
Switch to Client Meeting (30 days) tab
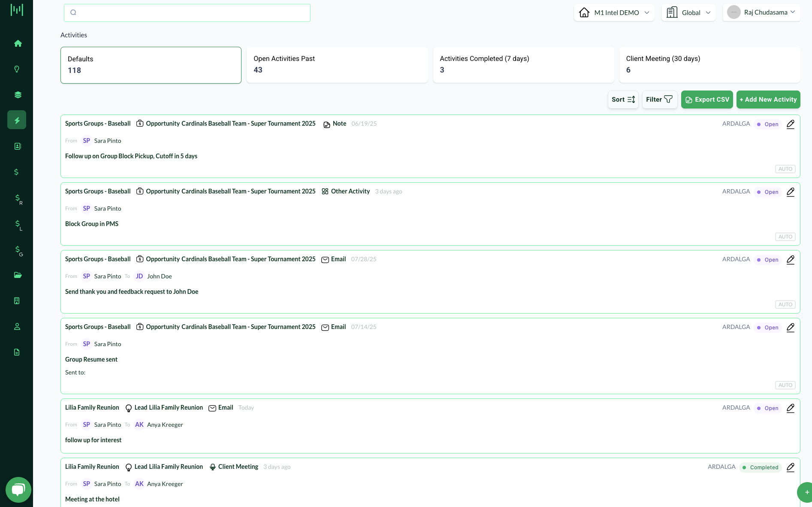click(x=709, y=65)
